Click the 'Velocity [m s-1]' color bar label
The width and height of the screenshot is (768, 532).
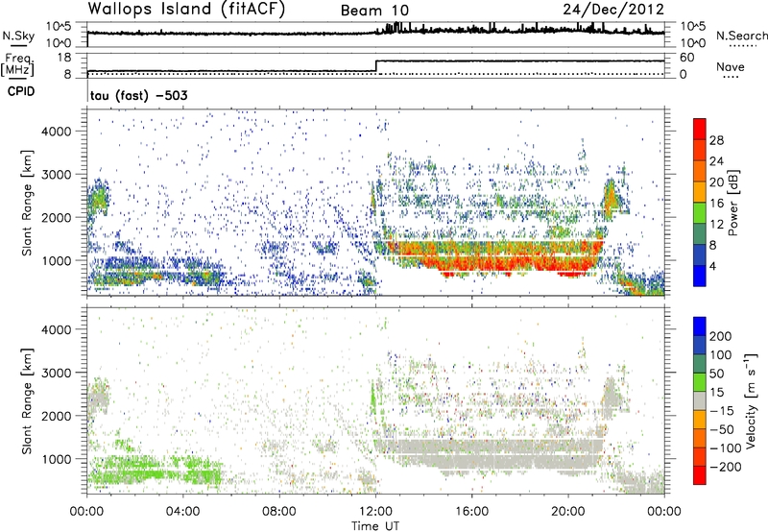(751, 400)
